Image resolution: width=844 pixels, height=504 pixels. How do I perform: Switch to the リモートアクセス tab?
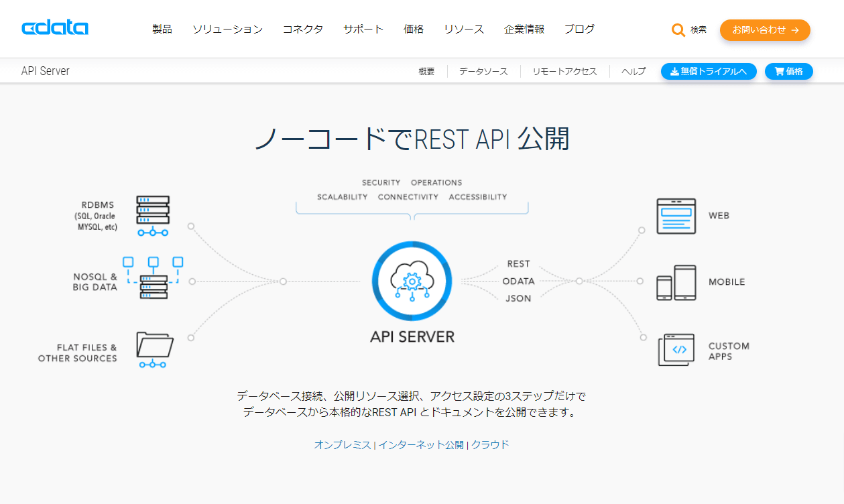565,71
